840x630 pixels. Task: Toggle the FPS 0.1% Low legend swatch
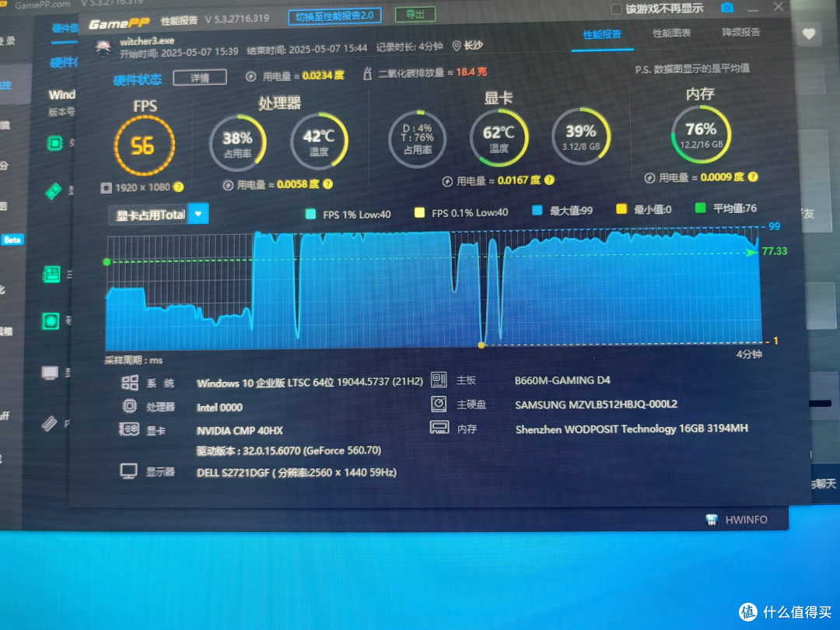(x=419, y=212)
